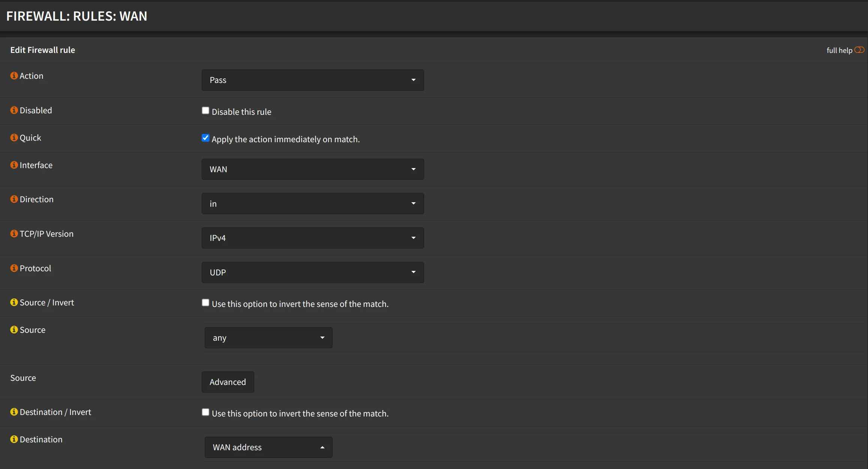The width and height of the screenshot is (868, 469).
Task: Click the info icon next to Direction
Action: click(x=14, y=199)
